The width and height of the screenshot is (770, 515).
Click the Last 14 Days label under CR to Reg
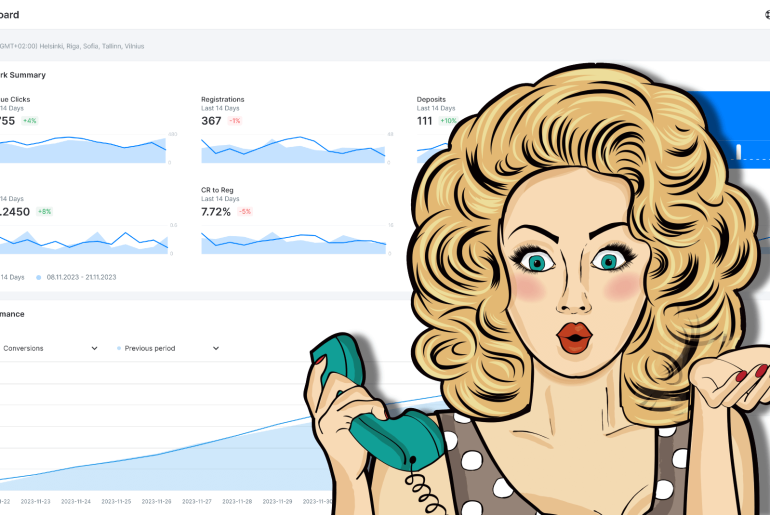(220, 199)
